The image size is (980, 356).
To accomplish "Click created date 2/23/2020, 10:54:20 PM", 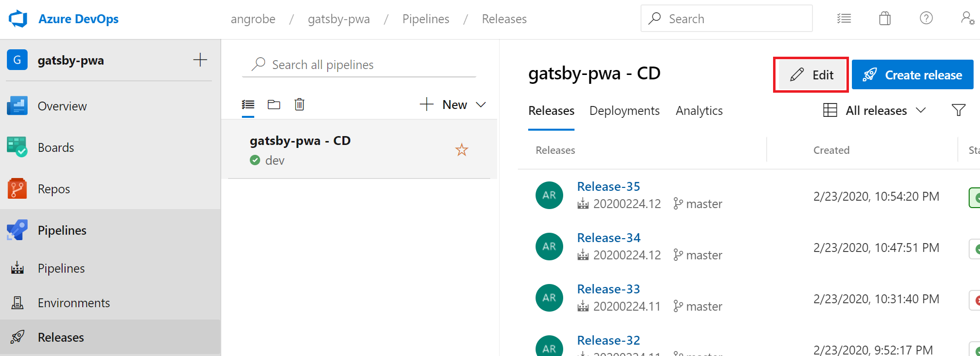I will click(x=876, y=196).
